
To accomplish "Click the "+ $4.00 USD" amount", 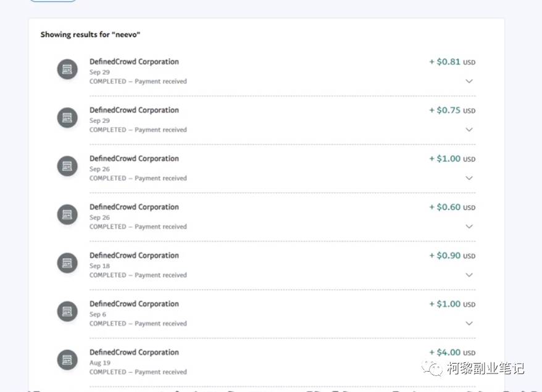I will [452, 352].
